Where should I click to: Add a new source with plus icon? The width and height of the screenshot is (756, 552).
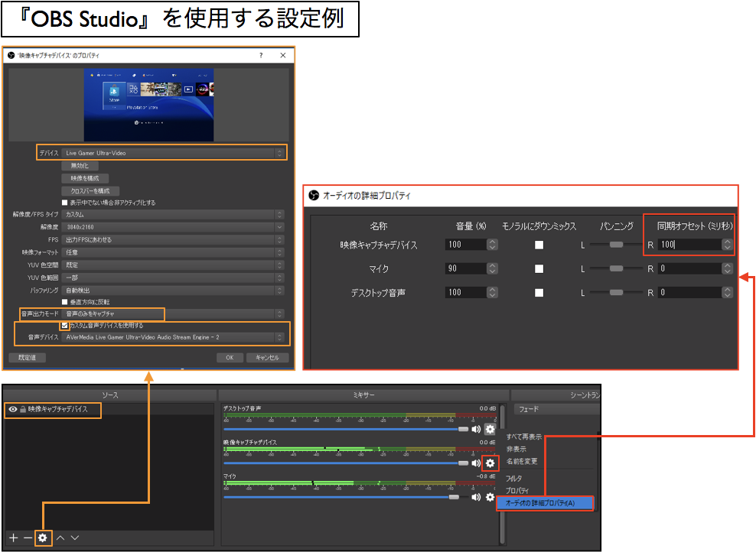tap(14, 537)
